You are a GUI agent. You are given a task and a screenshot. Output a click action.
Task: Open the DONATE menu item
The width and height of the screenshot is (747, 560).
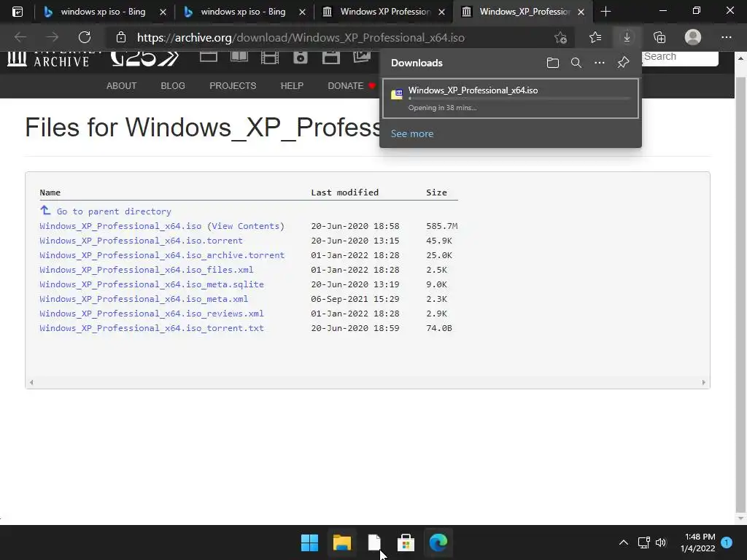351,86
